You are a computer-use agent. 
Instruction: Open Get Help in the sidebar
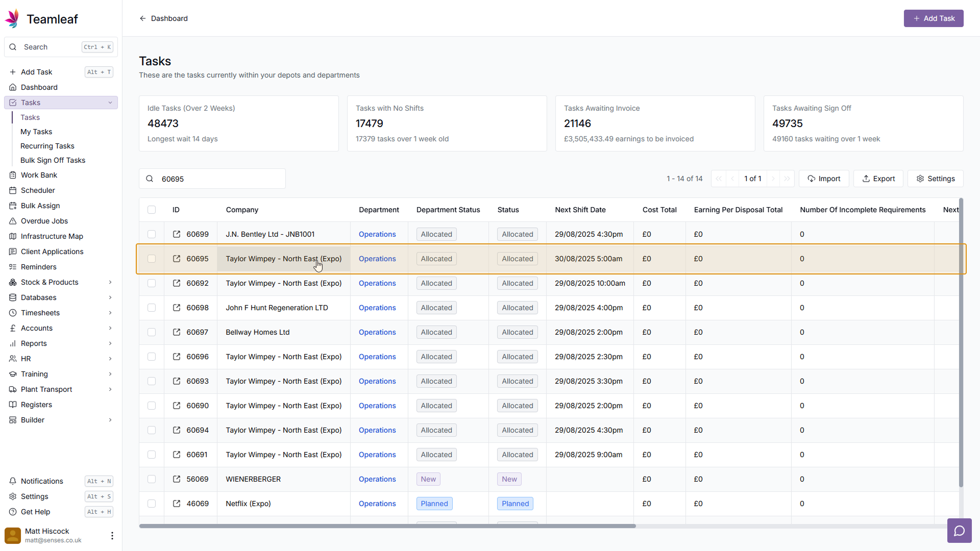61,512
